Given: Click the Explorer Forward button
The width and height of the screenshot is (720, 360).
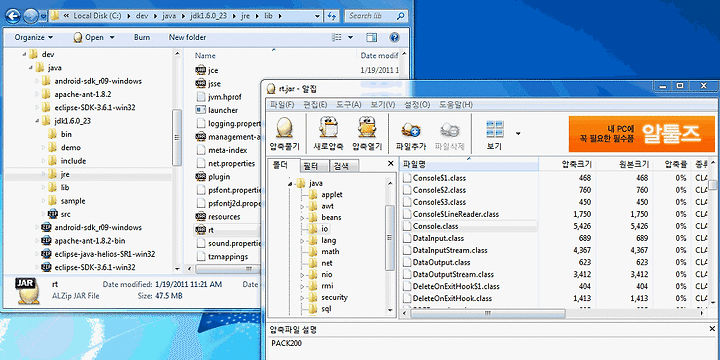Looking at the screenshot, I should tap(30, 17).
